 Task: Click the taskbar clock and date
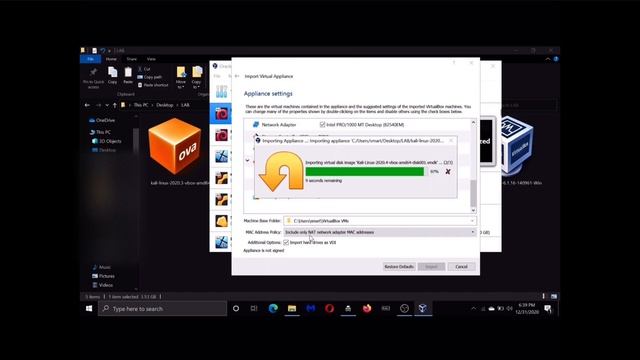[527, 309]
